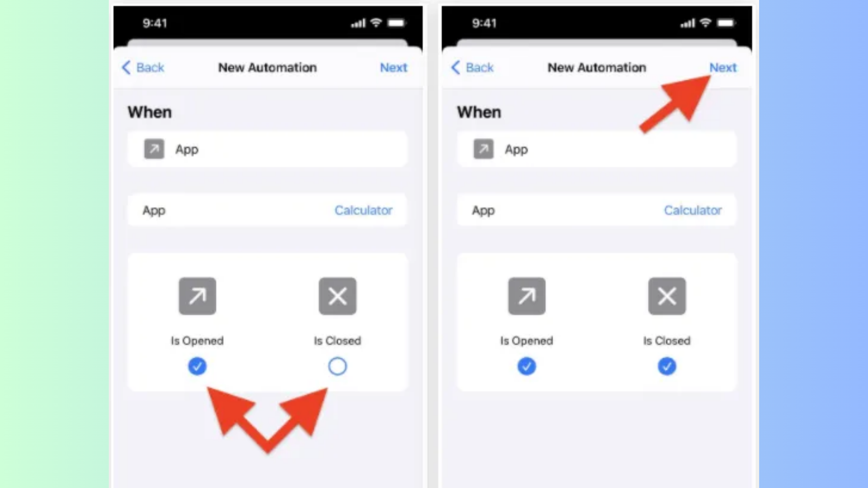Click the 'Is Closed' X icon right screen

click(x=666, y=296)
